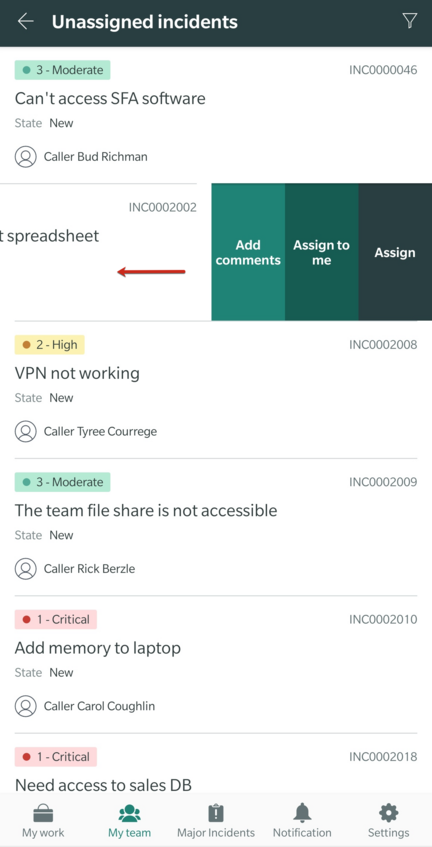Select the team file share incident
This screenshot has height=847, width=432.
coord(216,528)
